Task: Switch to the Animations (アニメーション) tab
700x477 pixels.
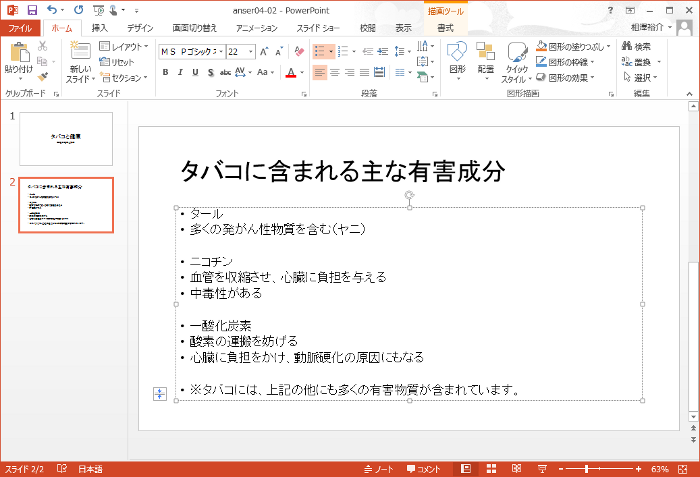Action: [257, 28]
